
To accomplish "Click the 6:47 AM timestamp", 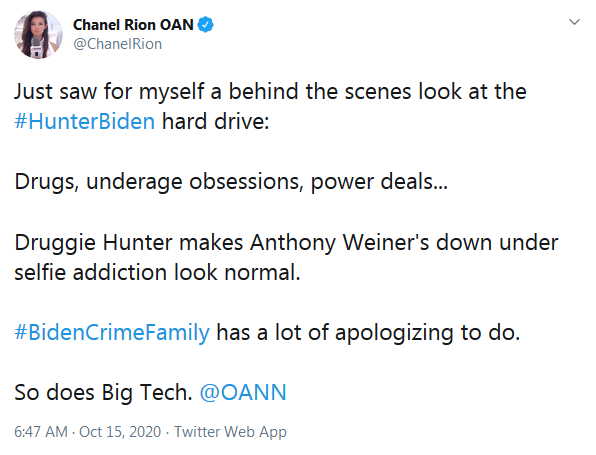I will pyautogui.click(x=41, y=432).
